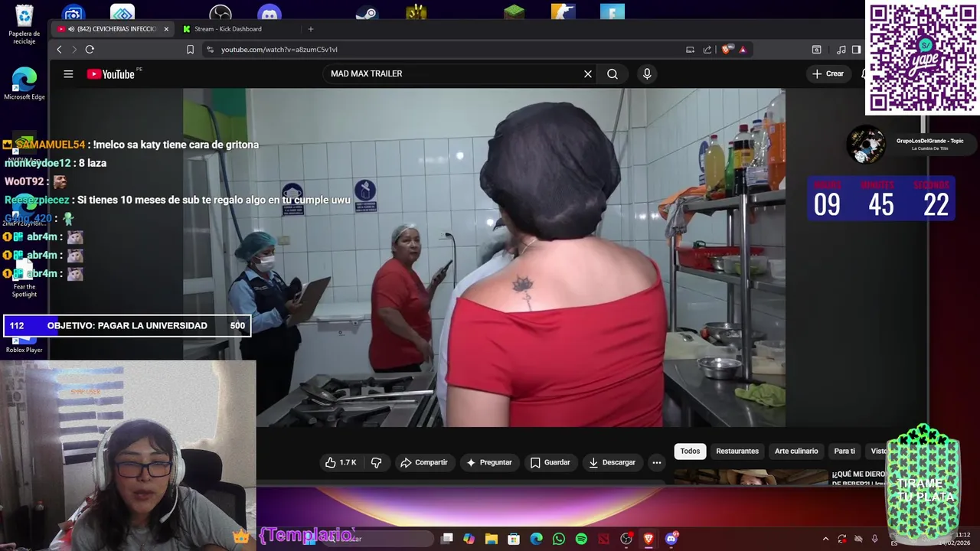This screenshot has height=551, width=980.
Task: Click the Crear button
Action: click(828, 74)
